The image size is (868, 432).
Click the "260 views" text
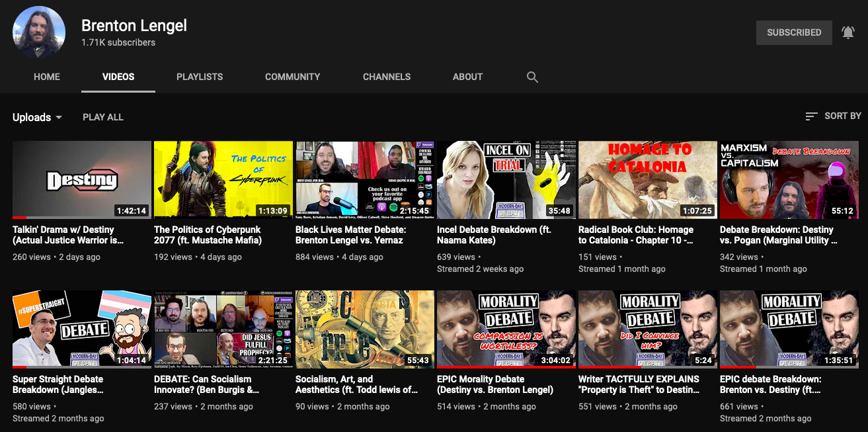tap(31, 257)
